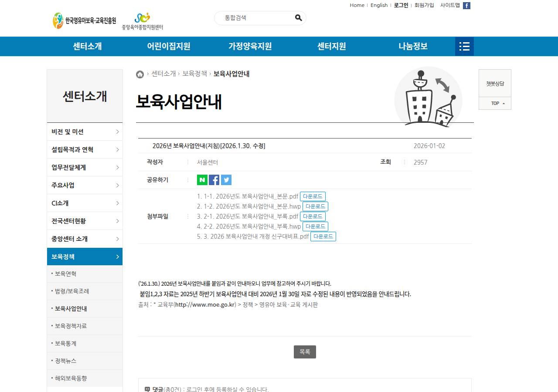The height and width of the screenshot is (392, 558).
Task: Download 2-1 보육사업안내_부록.pdf
Action: point(313,216)
